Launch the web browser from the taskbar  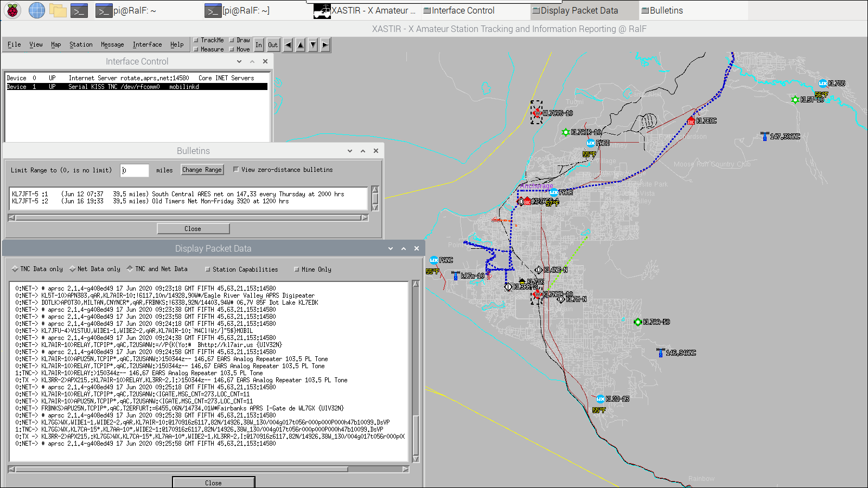(37, 10)
